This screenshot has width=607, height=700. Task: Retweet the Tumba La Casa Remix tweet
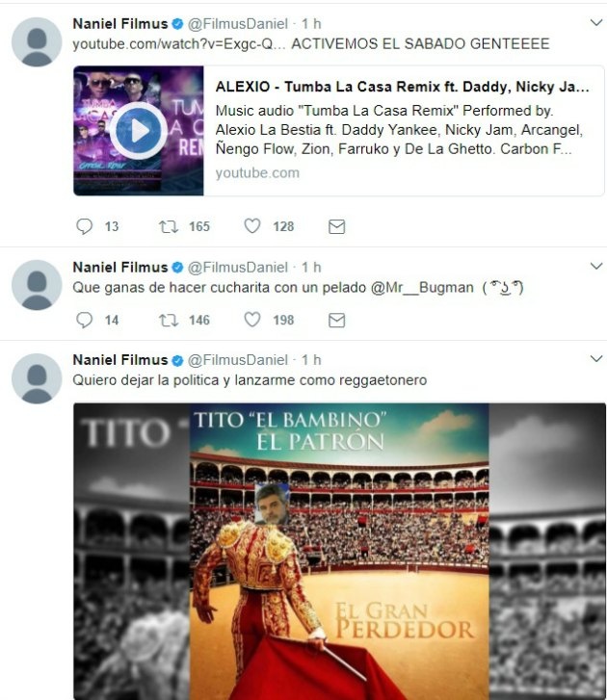pos(169,227)
